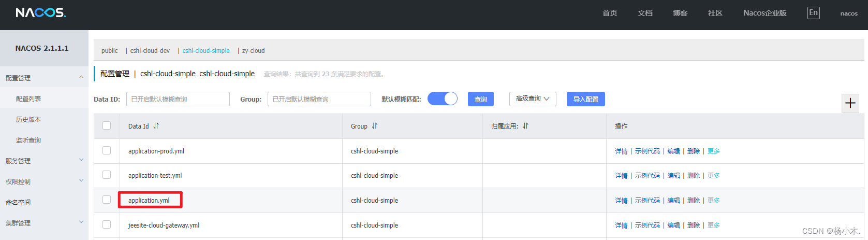Click 删除 for application-prod.yml
Viewport: 868px width, 240px height.
point(694,151)
